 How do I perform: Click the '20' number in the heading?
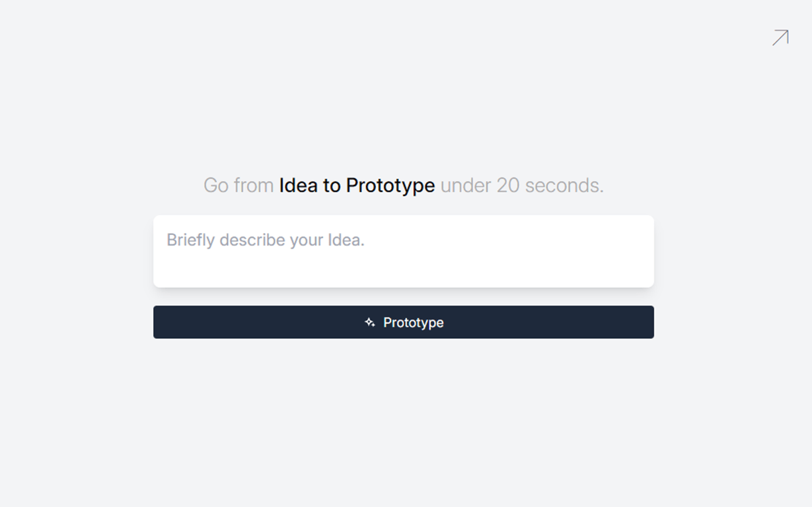pos(508,186)
